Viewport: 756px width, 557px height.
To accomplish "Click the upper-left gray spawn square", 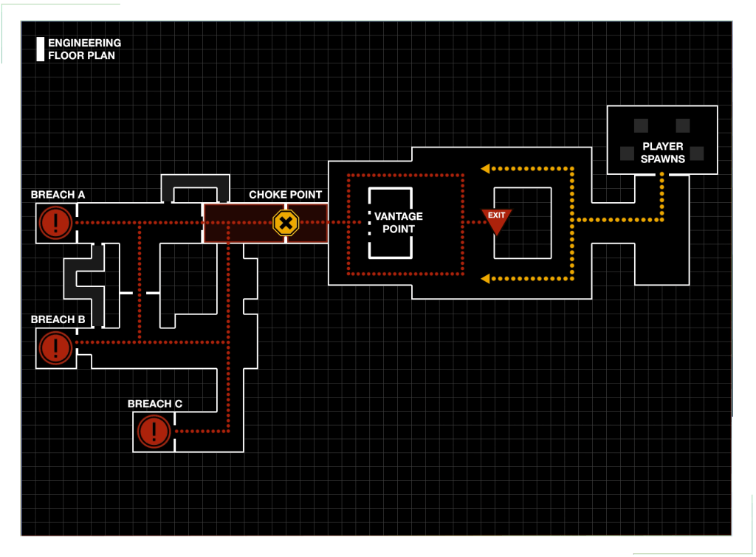I will [641, 125].
